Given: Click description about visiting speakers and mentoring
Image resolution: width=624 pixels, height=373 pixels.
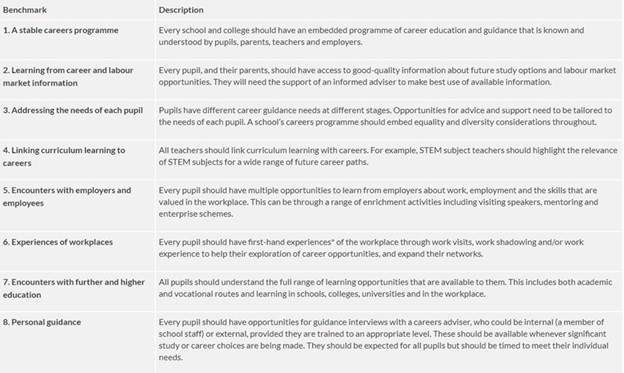Looking at the screenshot, I should click(x=378, y=202).
